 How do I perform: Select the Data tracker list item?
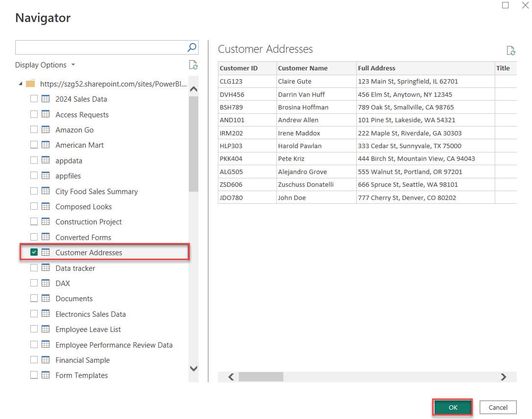[75, 268]
